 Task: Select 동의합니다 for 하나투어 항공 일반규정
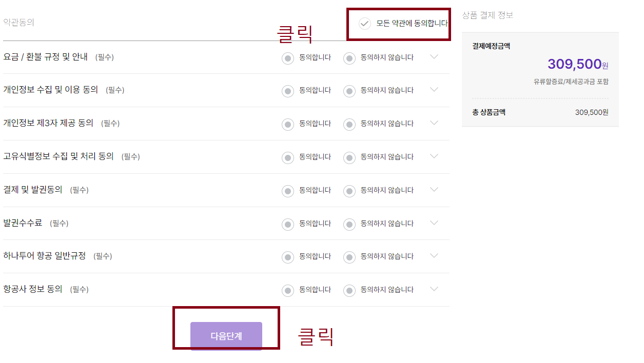288,257
